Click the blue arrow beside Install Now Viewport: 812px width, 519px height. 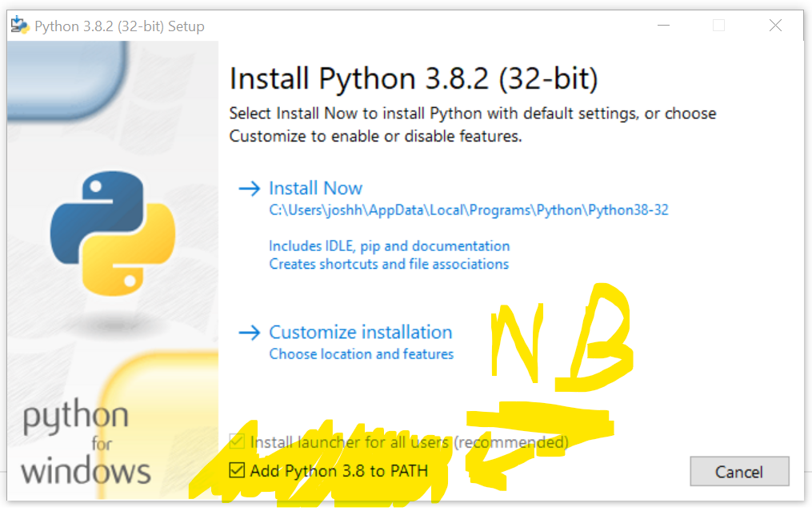[249, 187]
